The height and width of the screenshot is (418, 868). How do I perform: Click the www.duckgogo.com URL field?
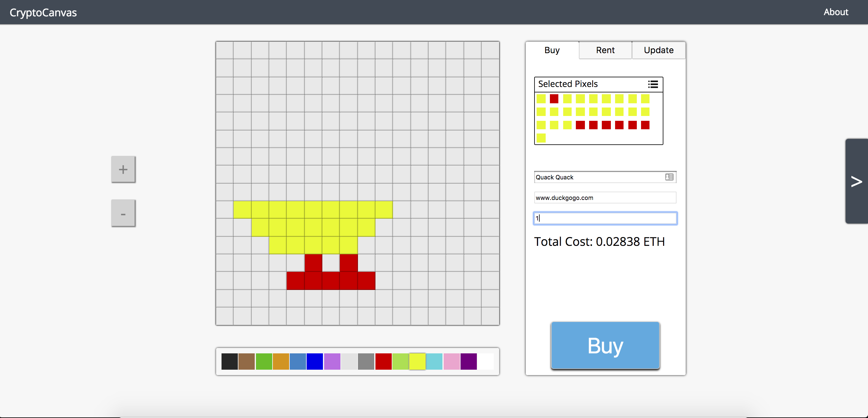(605, 198)
